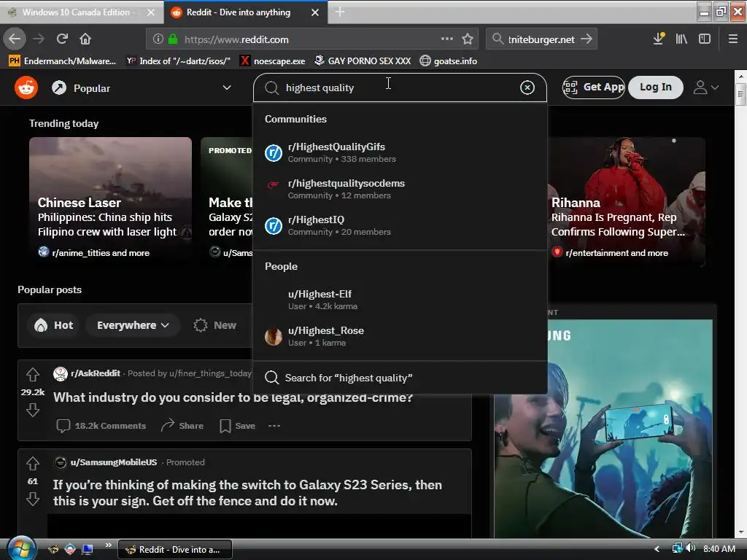Screen dimensions: 747x560
Task: Reload the current page
Action: click(x=62, y=39)
